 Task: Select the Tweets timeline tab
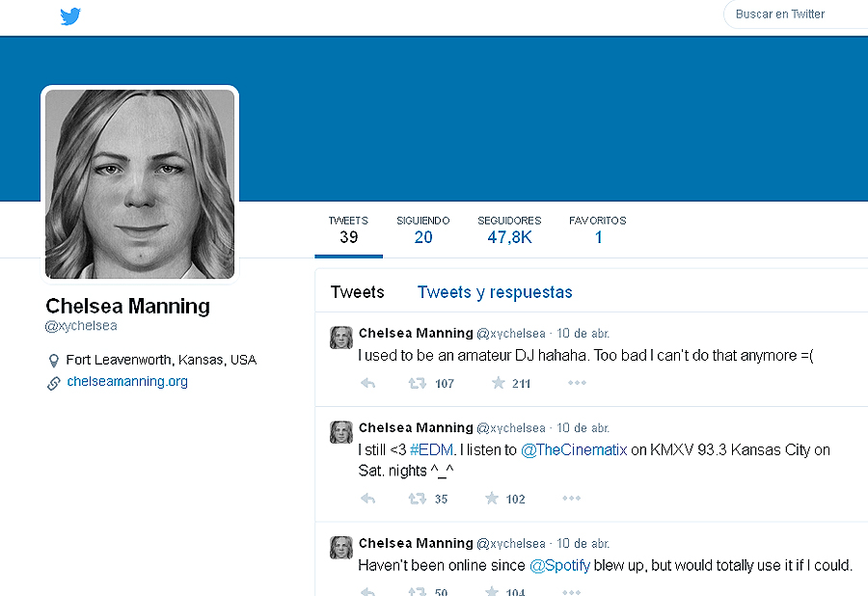tap(357, 292)
